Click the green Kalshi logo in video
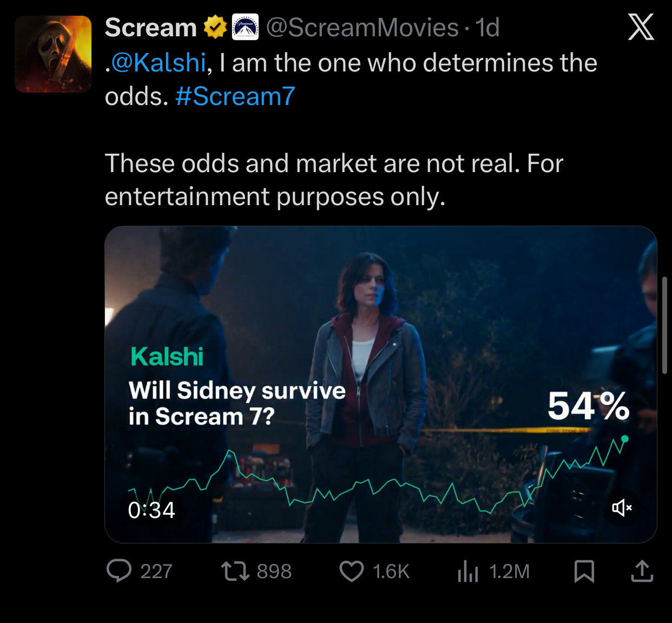This screenshot has width=672, height=623. tap(167, 357)
